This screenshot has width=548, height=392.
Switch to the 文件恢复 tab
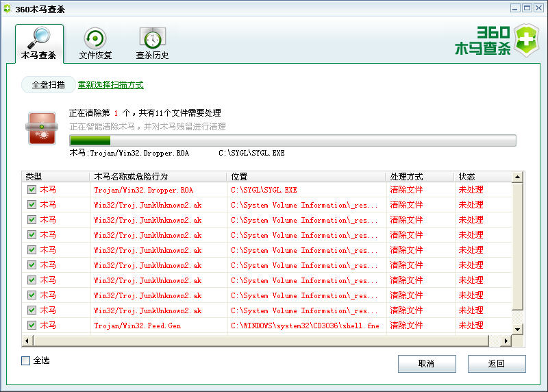pos(95,43)
